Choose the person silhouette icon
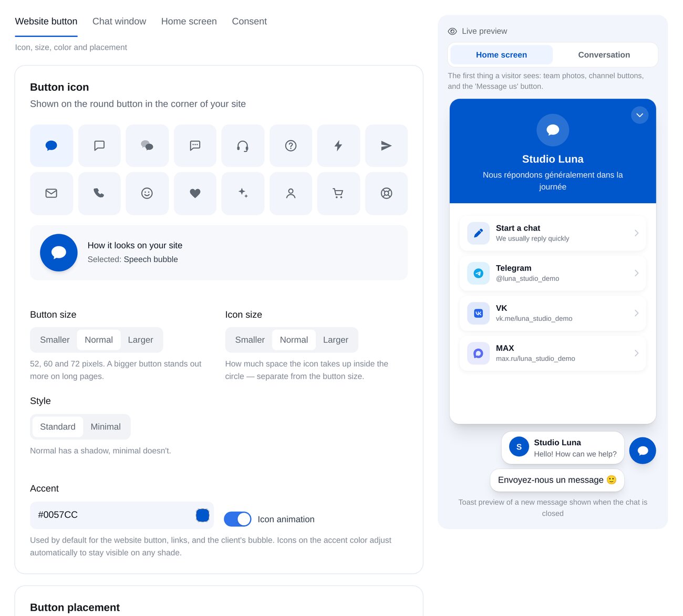Screen dimensions: 683x616 pyautogui.click(x=291, y=193)
